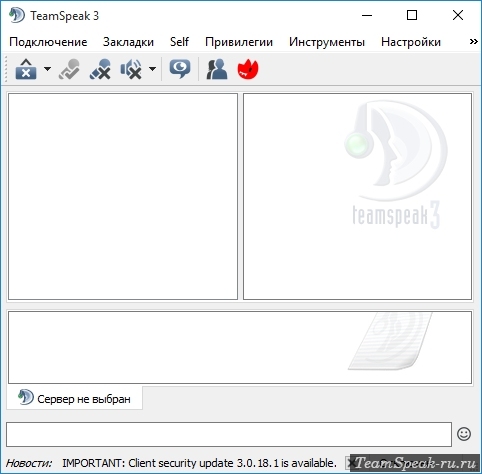This screenshot has height=474, width=482.
Task: Click the Connect/Disconnect server toolbar icon
Action: [26, 69]
